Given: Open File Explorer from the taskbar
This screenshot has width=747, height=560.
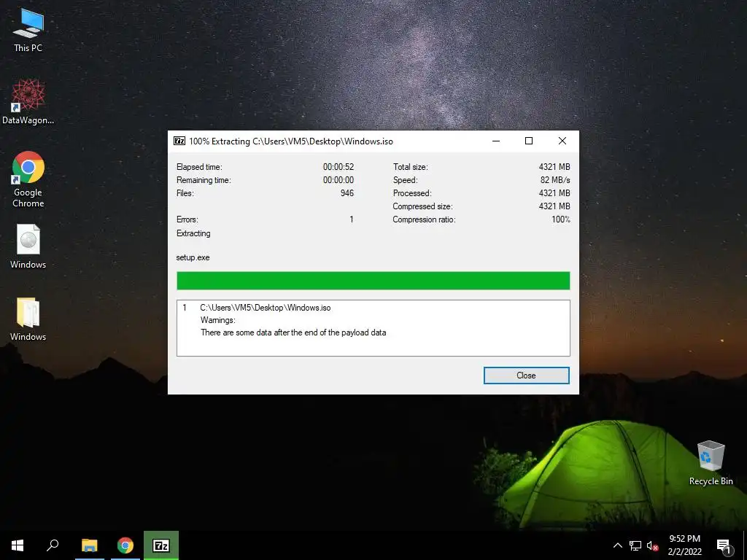Looking at the screenshot, I should pyautogui.click(x=89, y=545).
